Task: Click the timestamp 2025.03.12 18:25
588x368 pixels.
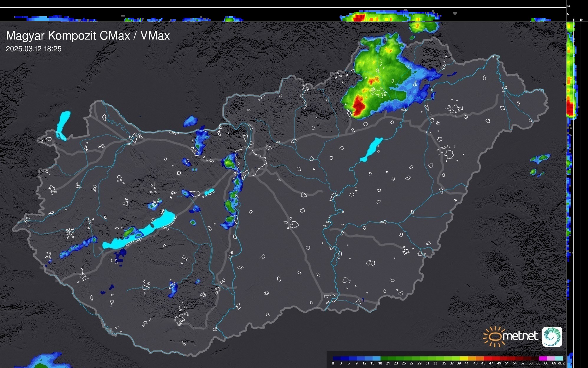Action: (x=34, y=49)
